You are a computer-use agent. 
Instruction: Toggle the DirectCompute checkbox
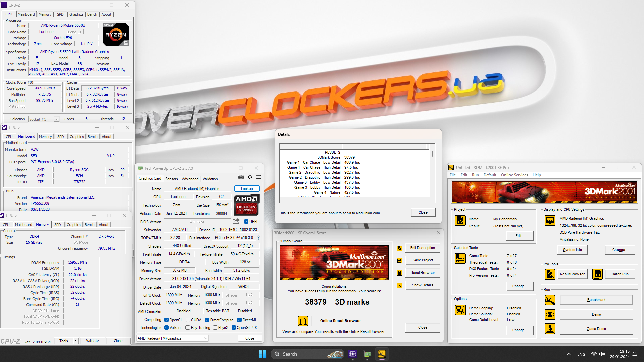[207, 320]
